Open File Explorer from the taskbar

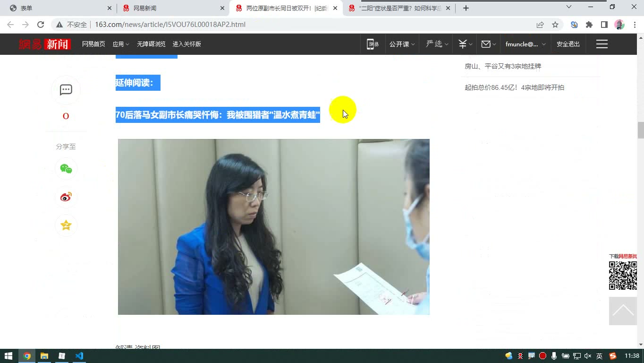[44, 356]
